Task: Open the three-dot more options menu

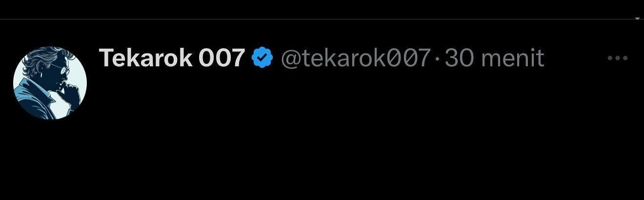Action: point(617,58)
